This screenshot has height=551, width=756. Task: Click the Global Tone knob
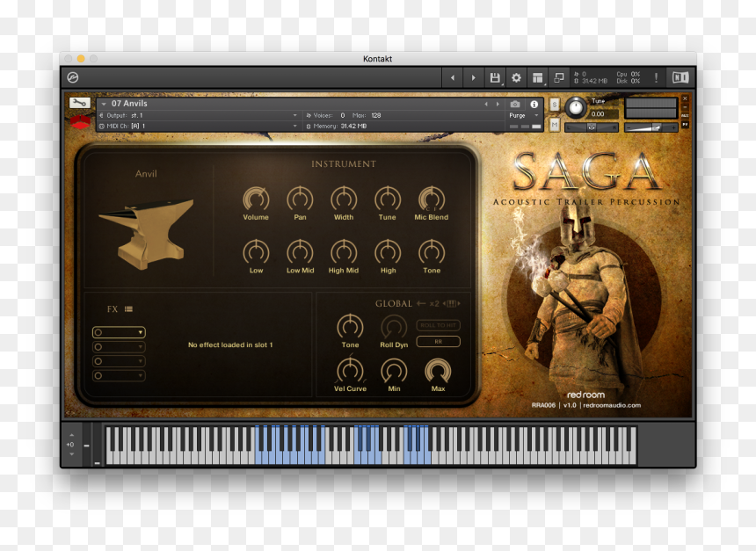pos(350,327)
